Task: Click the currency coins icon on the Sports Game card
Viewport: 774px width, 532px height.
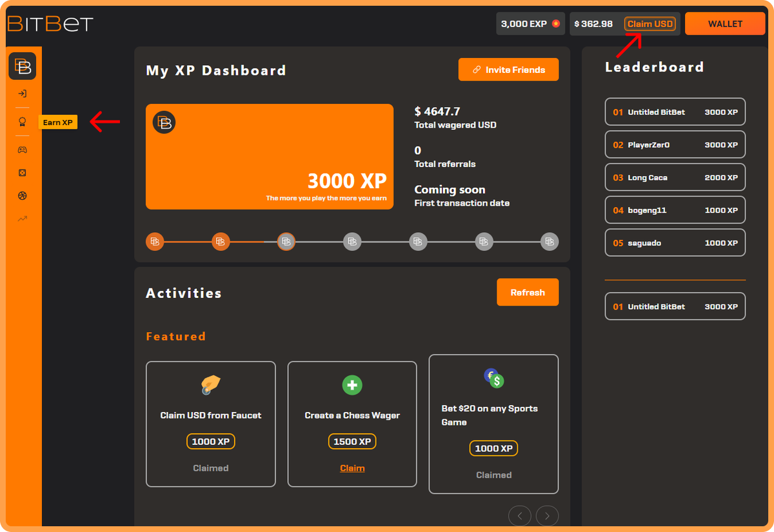Action: (x=493, y=378)
